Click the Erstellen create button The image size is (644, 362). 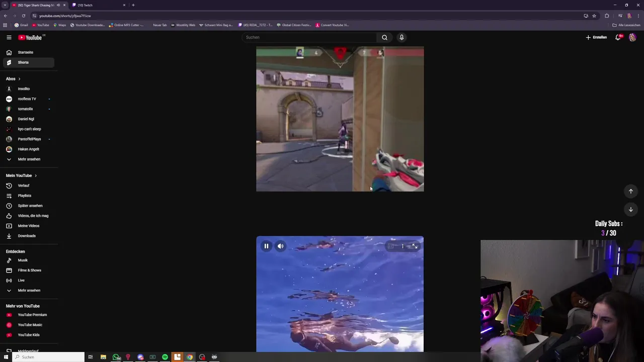[x=596, y=37]
